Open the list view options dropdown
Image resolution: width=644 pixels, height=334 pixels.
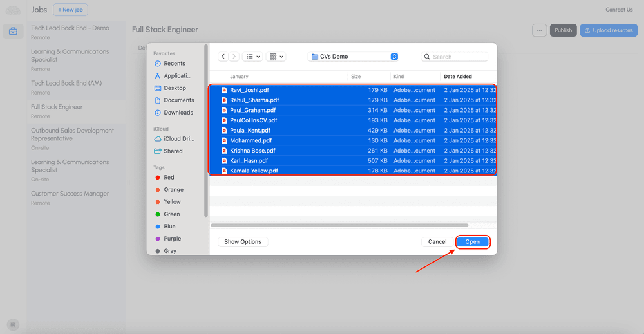[x=253, y=57]
